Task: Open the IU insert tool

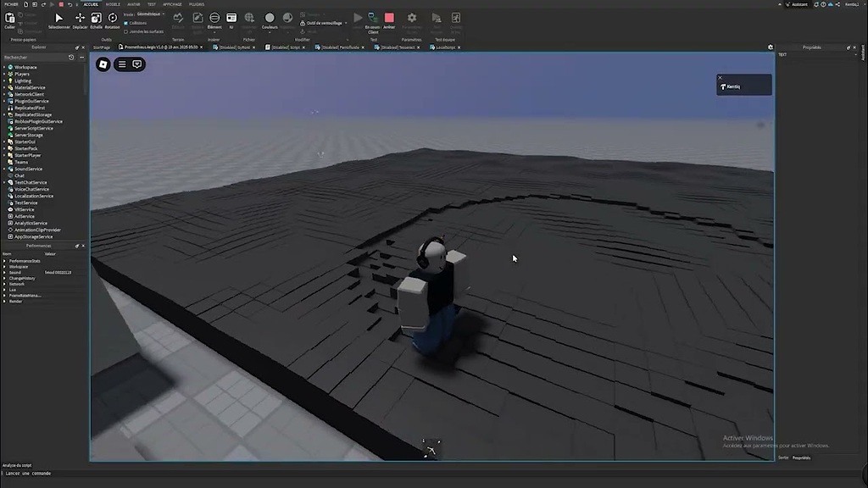Action: pyautogui.click(x=230, y=19)
